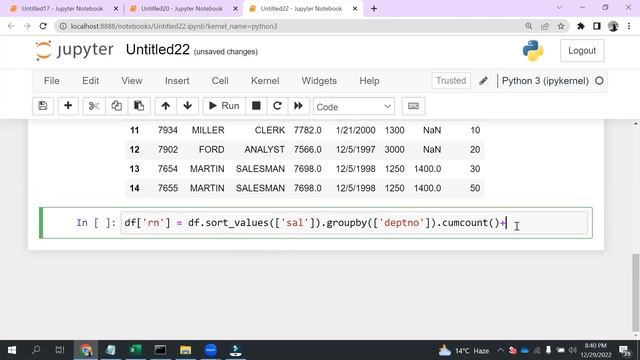This screenshot has height=360, width=640.
Task: Select ANALYST cell in row 12
Action: click(x=264, y=149)
